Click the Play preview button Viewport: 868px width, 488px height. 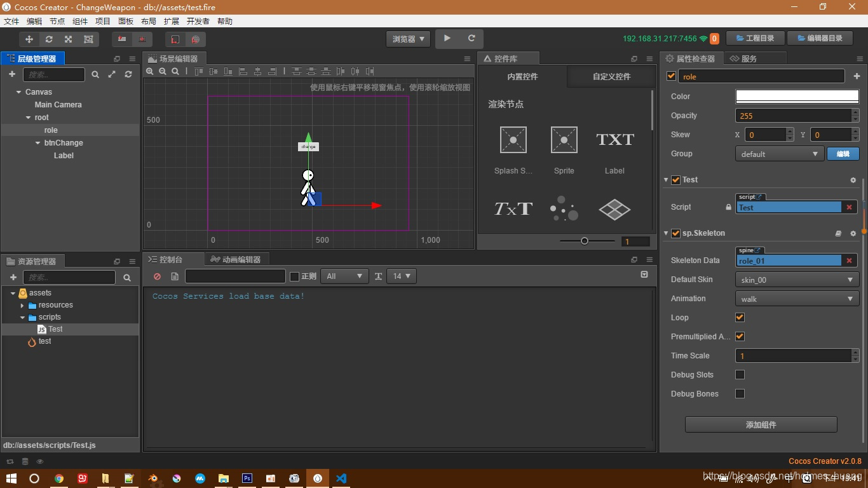(x=447, y=38)
